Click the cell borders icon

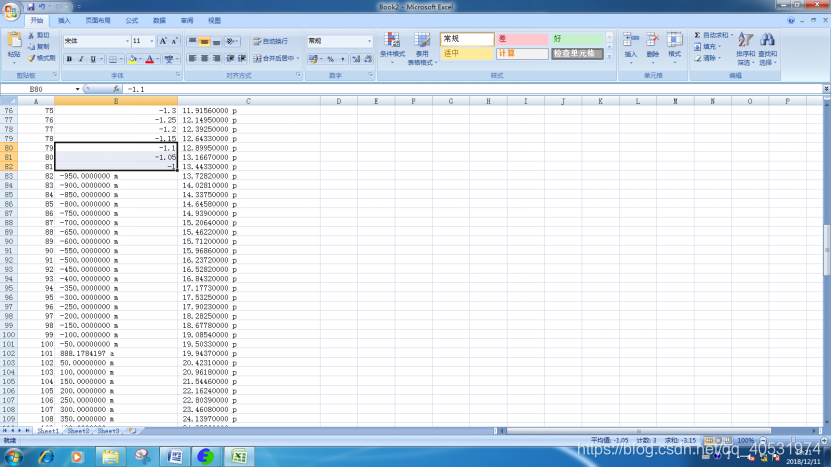(112, 59)
